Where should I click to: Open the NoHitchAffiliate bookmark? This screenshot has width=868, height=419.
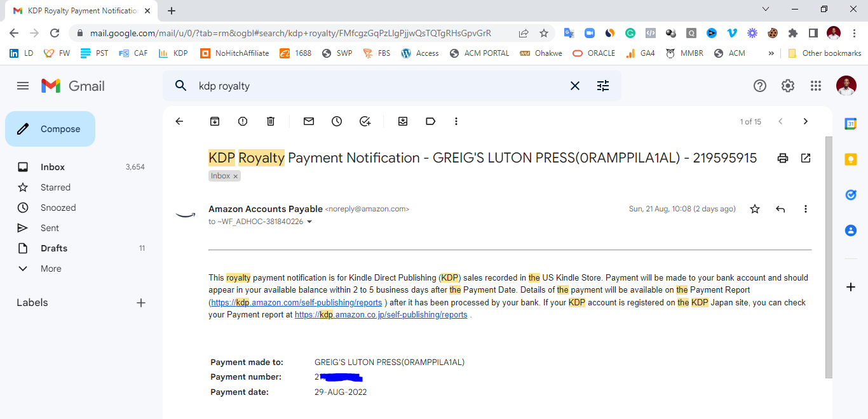pos(234,53)
